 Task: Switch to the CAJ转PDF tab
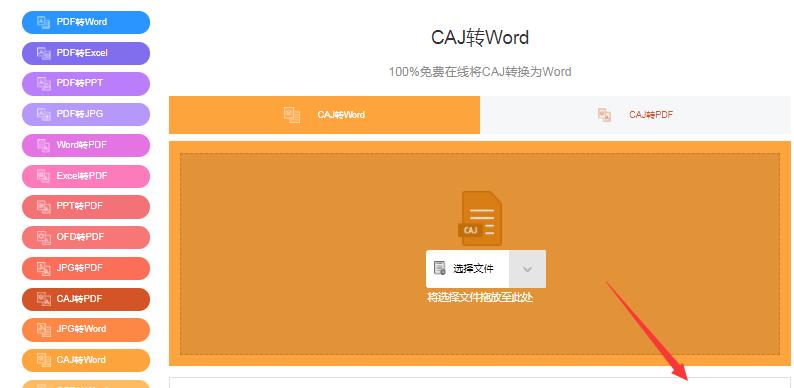(x=635, y=115)
